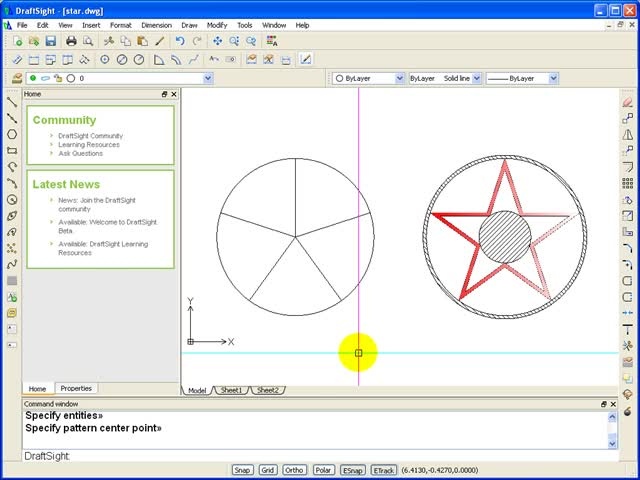Open the Modify menu

click(x=217, y=25)
